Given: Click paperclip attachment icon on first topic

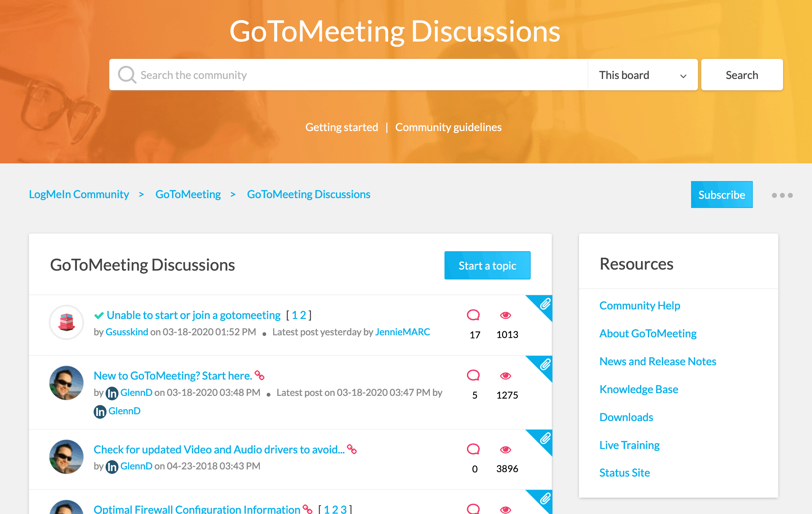Looking at the screenshot, I should pos(545,304).
